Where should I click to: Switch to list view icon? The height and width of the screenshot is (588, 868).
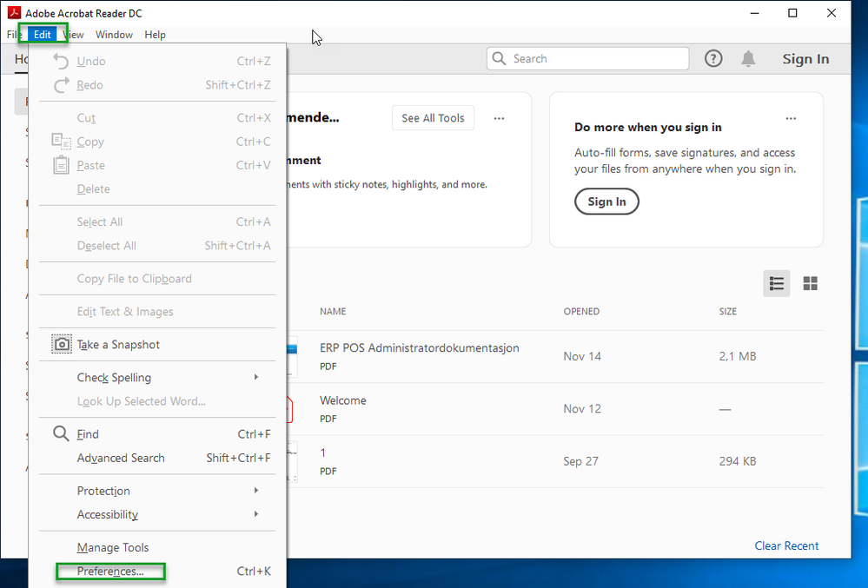click(x=776, y=284)
